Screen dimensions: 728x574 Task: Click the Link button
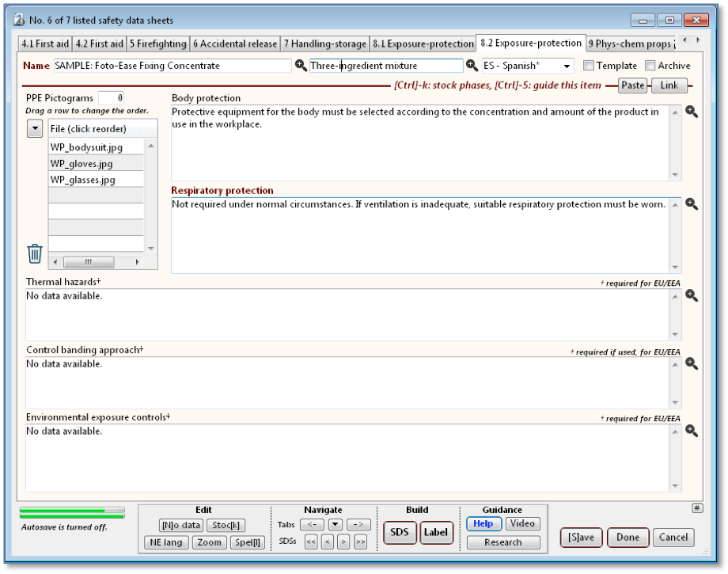point(669,86)
